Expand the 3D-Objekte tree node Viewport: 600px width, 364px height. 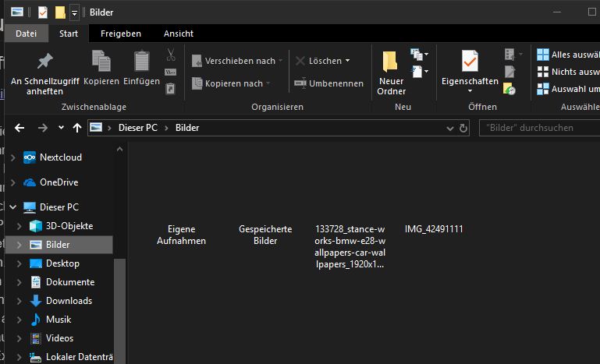[x=20, y=226]
